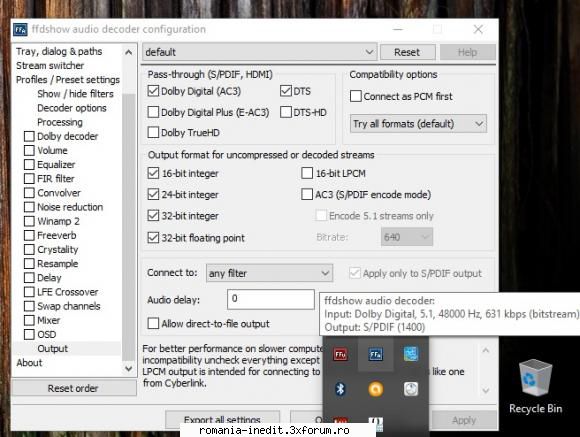Uncheck the DTS pass-through checkbox

click(286, 91)
